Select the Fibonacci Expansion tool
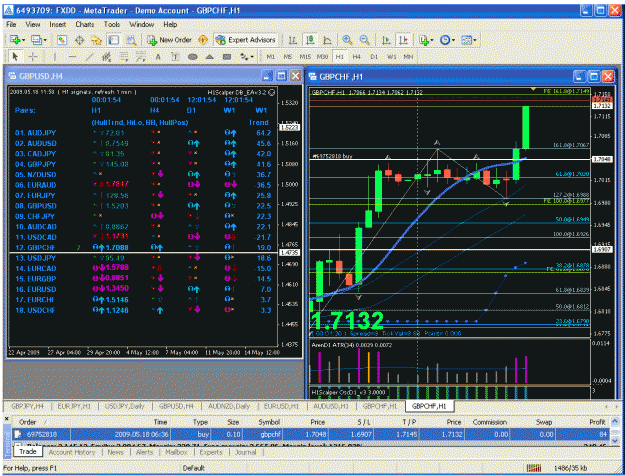 [141, 57]
